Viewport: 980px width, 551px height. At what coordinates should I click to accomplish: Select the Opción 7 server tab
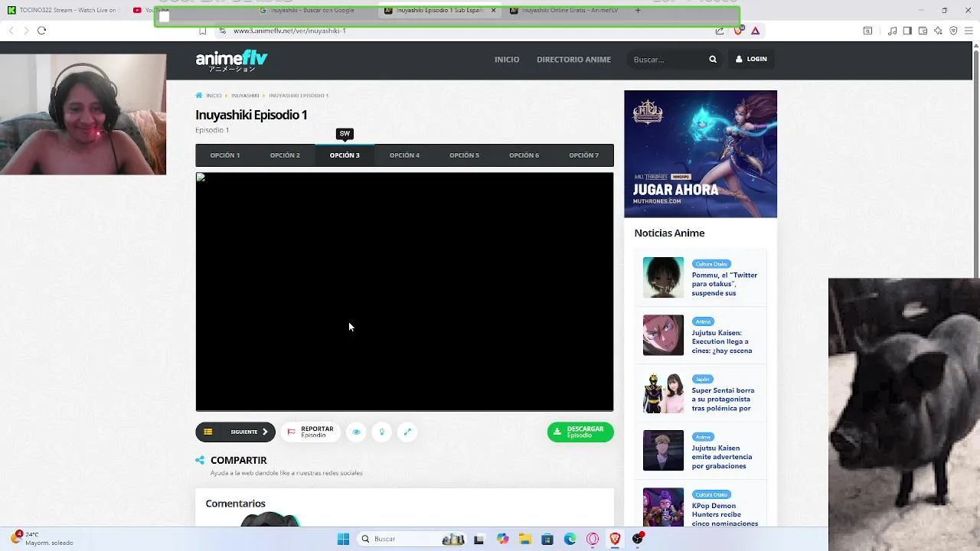click(583, 155)
